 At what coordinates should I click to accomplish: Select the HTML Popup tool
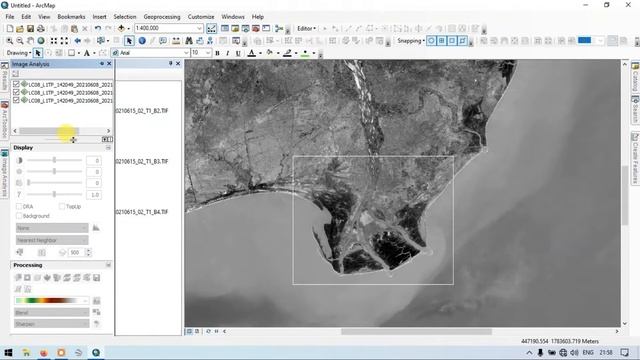162,41
